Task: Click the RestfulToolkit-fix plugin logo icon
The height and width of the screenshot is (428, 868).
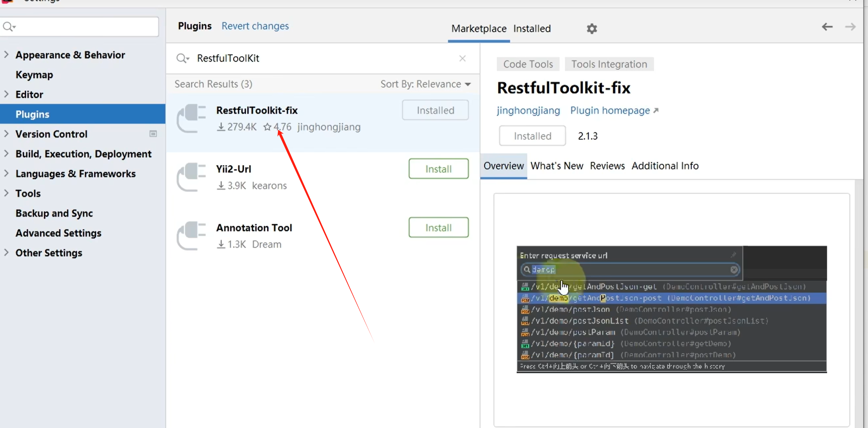Action: pos(191,119)
